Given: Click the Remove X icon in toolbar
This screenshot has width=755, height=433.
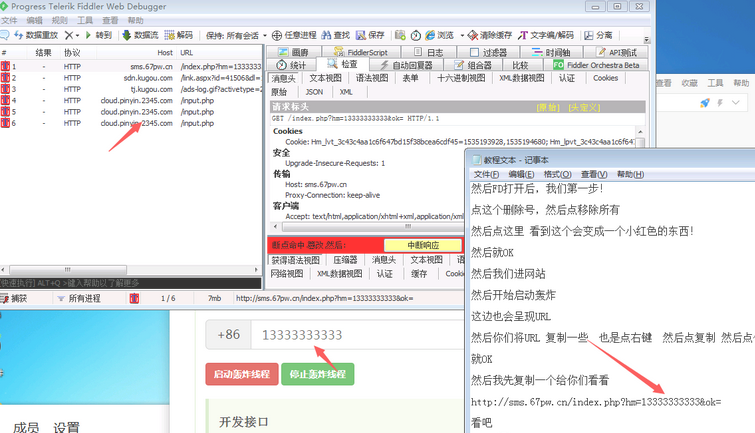Looking at the screenshot, I should 69,35.
